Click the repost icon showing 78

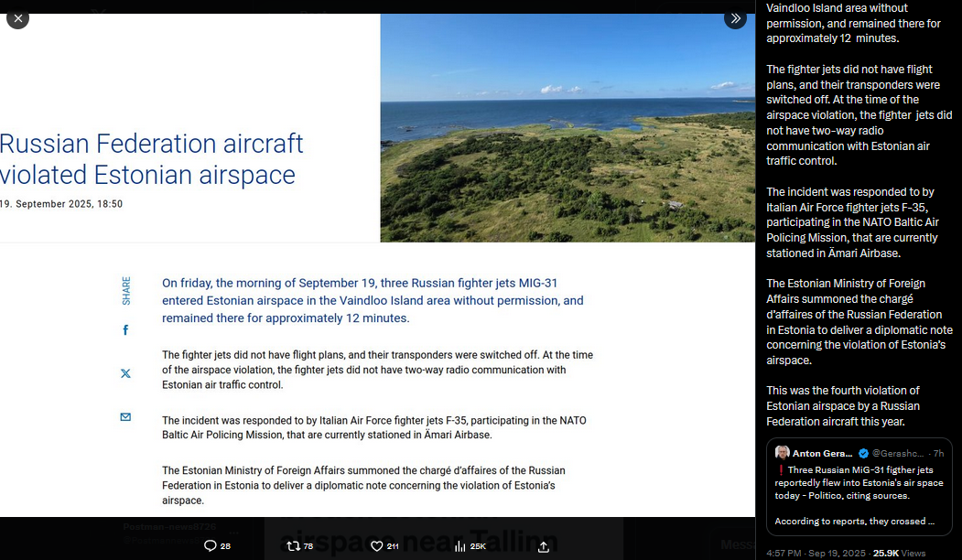pos(293,546)
